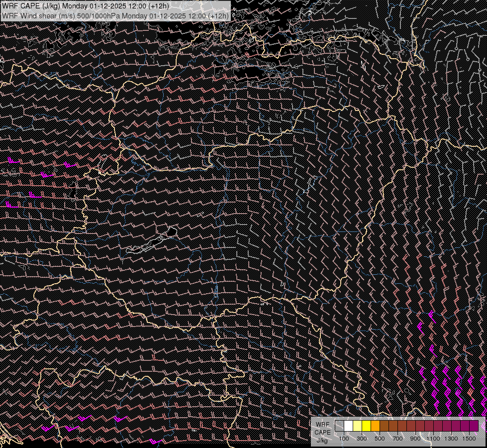The image size is (487, 448).
Task: Pick the bright yellow CAPE legend swatch
Action: [x=366, y=426]
